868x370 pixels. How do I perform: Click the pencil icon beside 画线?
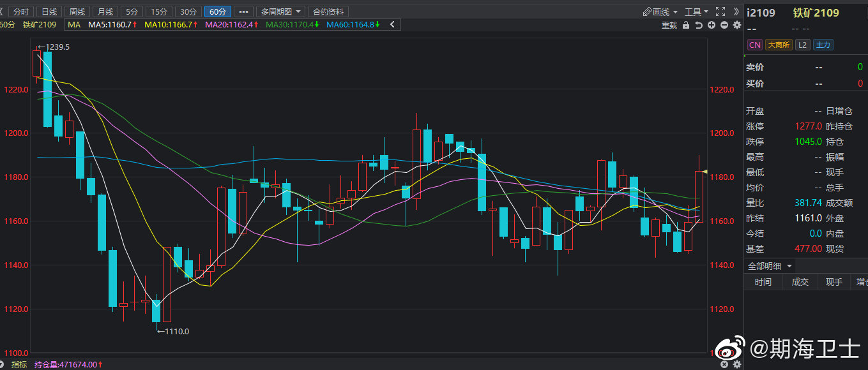coord(647,12)
